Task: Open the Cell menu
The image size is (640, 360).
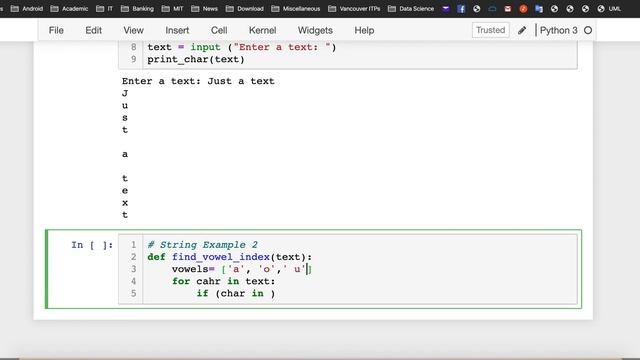Action: point(219,31)
